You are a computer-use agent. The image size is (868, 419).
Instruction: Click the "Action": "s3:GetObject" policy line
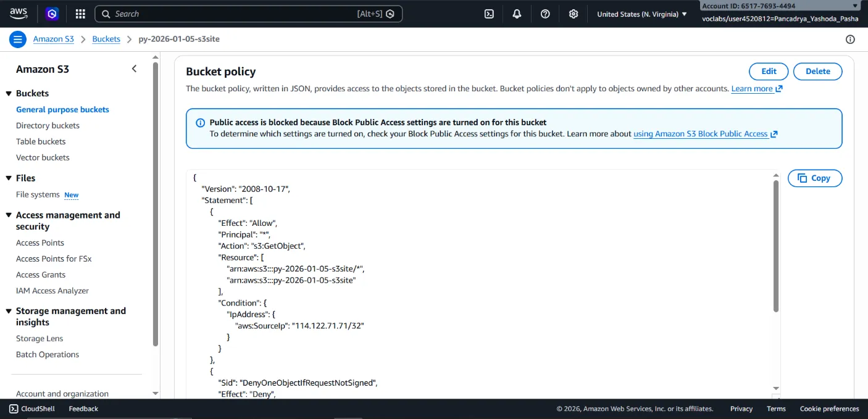pos(262,246)
